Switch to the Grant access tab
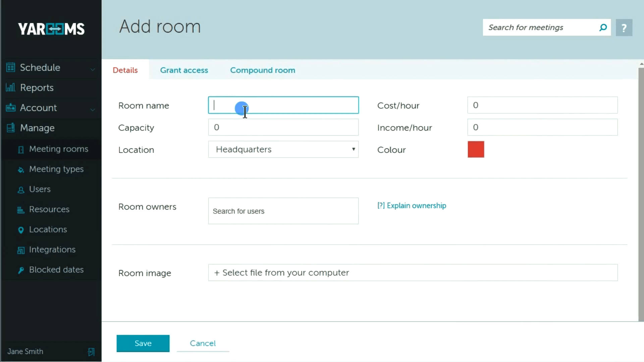Screen dimensions: 644x362 point(184,70)
